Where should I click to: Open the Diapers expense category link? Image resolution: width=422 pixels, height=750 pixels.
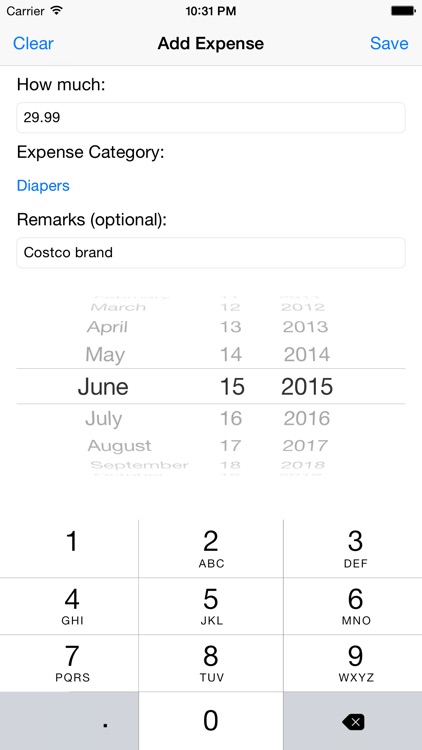[43, 186]
